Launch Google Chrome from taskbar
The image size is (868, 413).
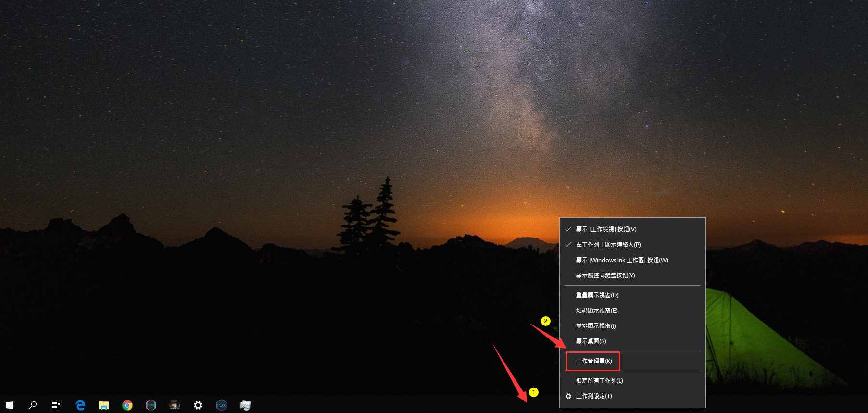point(127,405)
